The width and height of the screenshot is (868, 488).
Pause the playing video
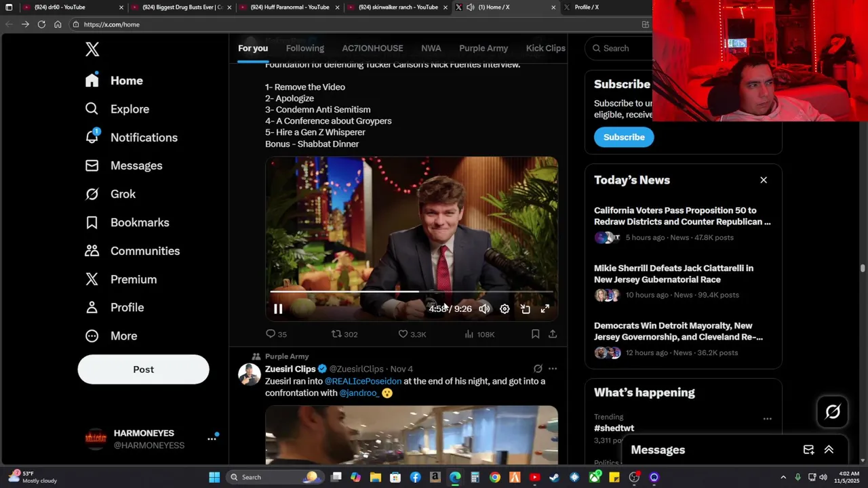point(278,309)
